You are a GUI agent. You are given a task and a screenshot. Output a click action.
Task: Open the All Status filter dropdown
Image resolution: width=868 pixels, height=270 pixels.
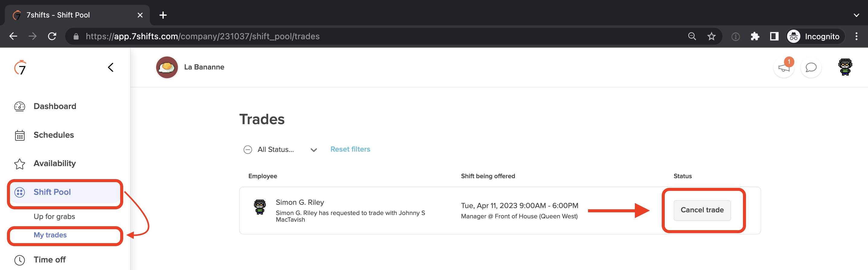(280, 150)
